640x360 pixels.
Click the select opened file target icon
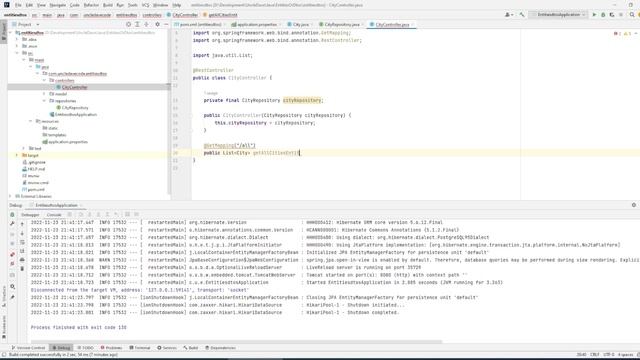(128, 24)
